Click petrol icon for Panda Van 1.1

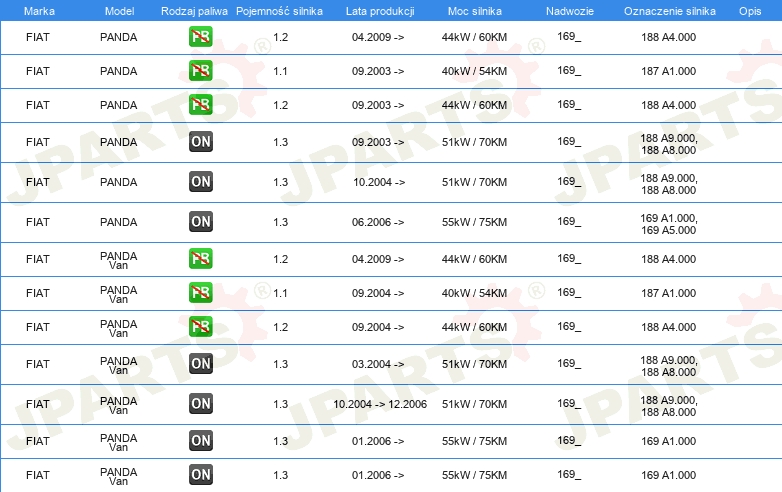[200, 293]
